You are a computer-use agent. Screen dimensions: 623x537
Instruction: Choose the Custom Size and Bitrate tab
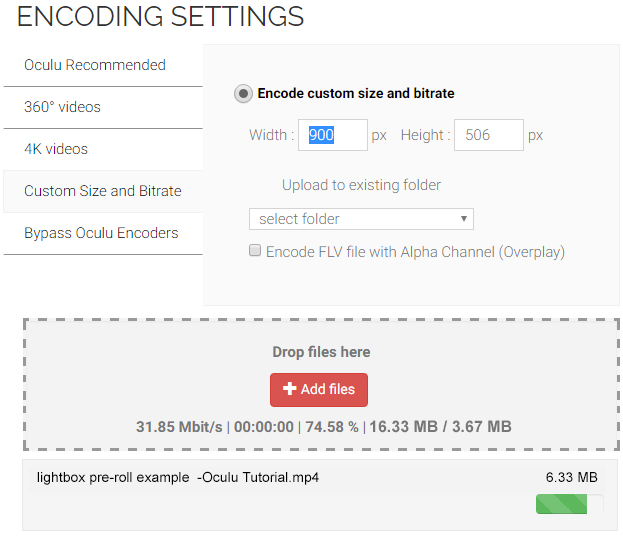pyautogui.click(x=103, y=191)
